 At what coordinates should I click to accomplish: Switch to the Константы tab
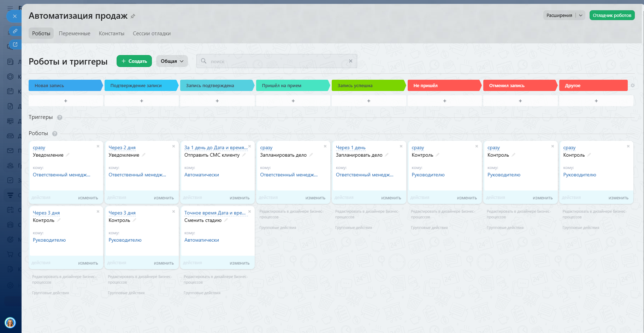click(112, 34)
